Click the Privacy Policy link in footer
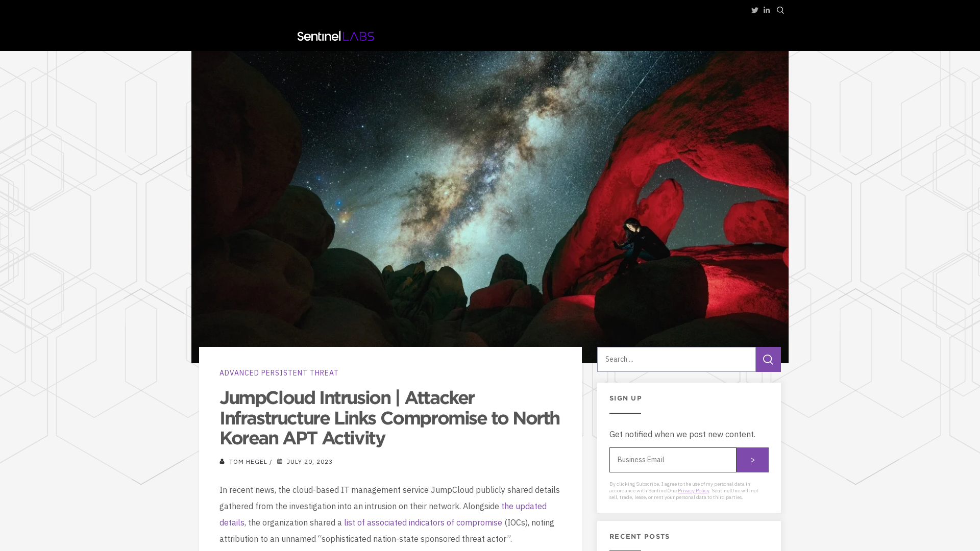The height and width of the screenshot is (551, 980). pyautogui.click(x=693, y=490)
